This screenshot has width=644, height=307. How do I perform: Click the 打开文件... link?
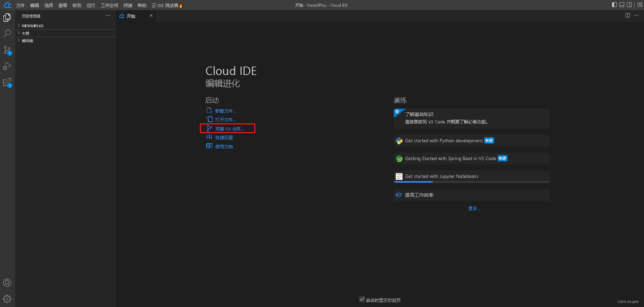tap(225, 120)
